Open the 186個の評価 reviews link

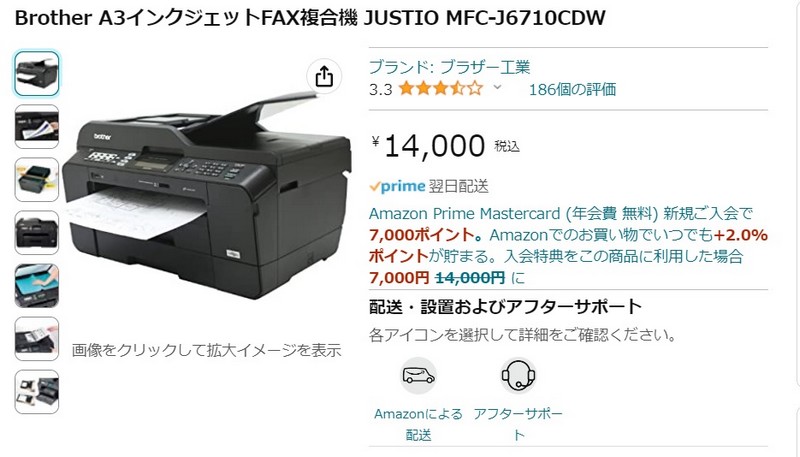pos(572,89)
